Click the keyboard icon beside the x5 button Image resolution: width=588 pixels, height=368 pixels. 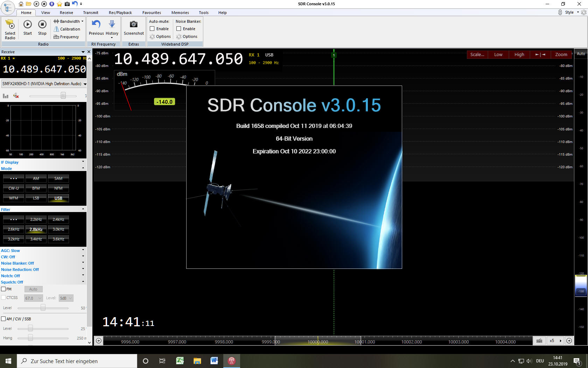pos(539,341)
